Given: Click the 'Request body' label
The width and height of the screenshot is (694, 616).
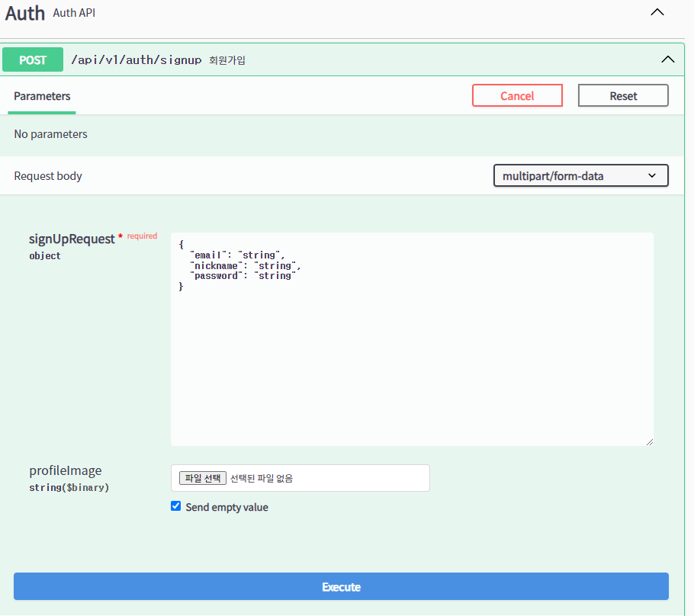Looking at the screenshot, I should click(x=48, y=175).
